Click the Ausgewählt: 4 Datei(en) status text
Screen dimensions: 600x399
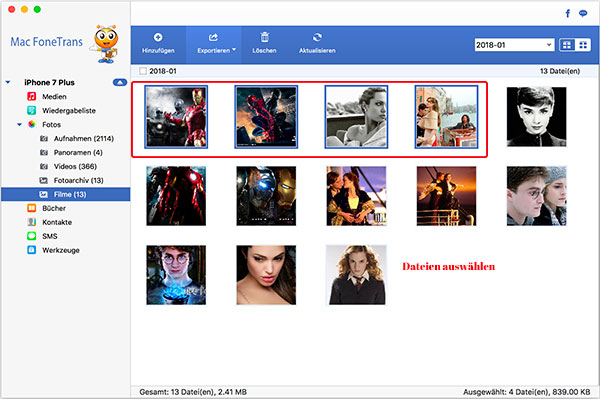[527, 392]
